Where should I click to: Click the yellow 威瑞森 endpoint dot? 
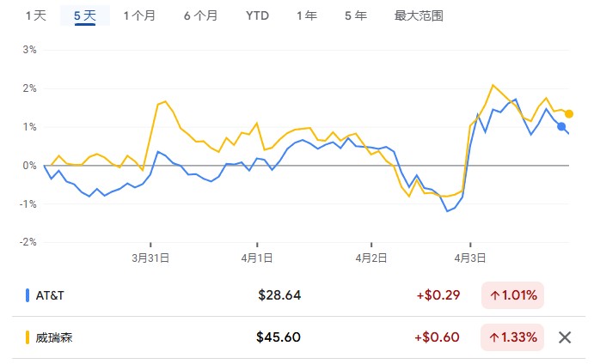(x=569, y=113)
